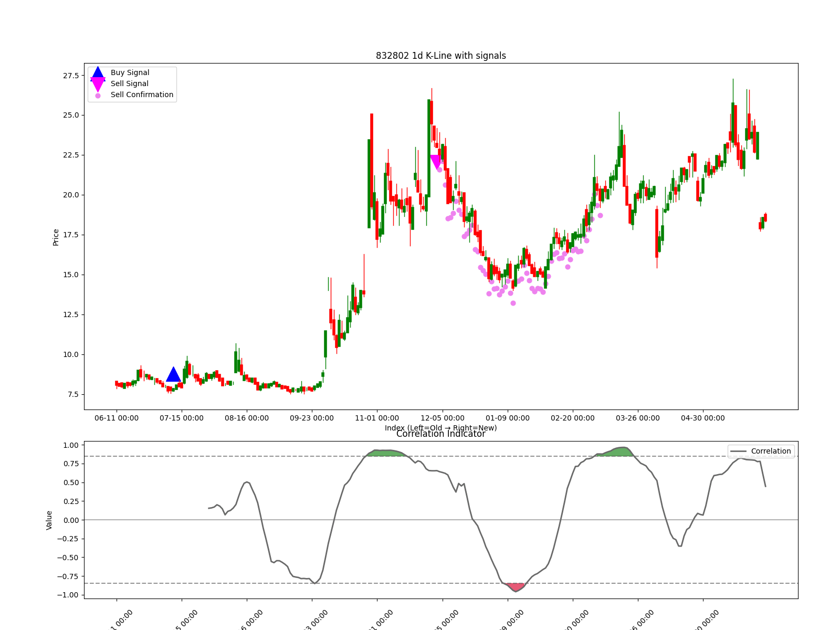The height and width of the screenshot is (630, 840).
Task: Click the red shaded region below −0.85 correlation
Action: 516,587
